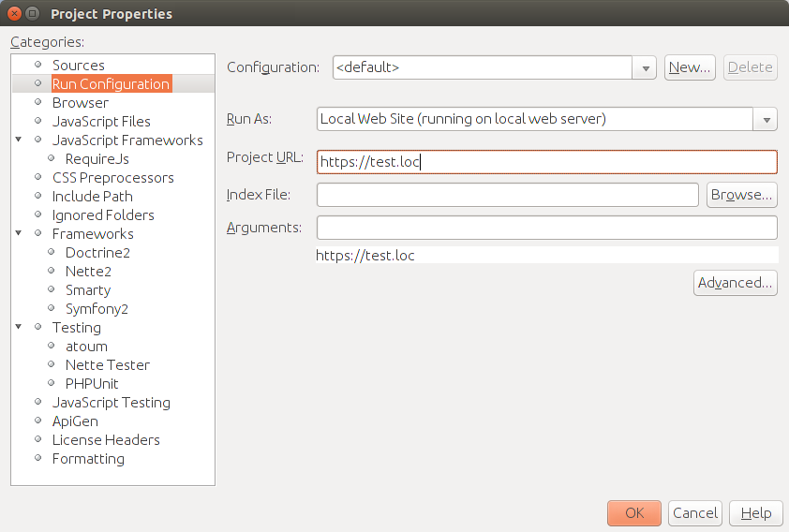
Task: Click the New... configuration button
Action: coord(690,67)
